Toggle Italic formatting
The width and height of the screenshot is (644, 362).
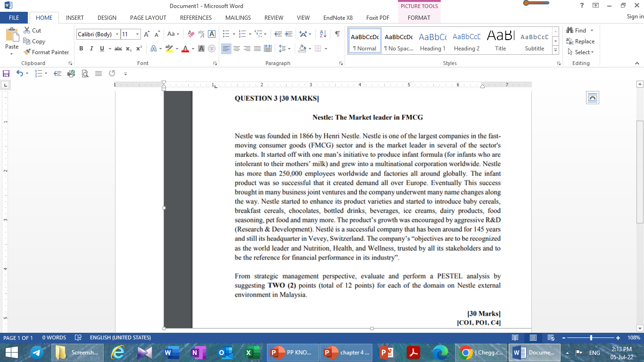[91, 49]
